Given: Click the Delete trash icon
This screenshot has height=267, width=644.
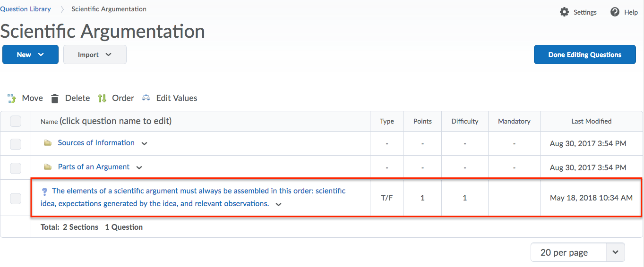Looking at the screenshot, I should [x=55, y=99].
